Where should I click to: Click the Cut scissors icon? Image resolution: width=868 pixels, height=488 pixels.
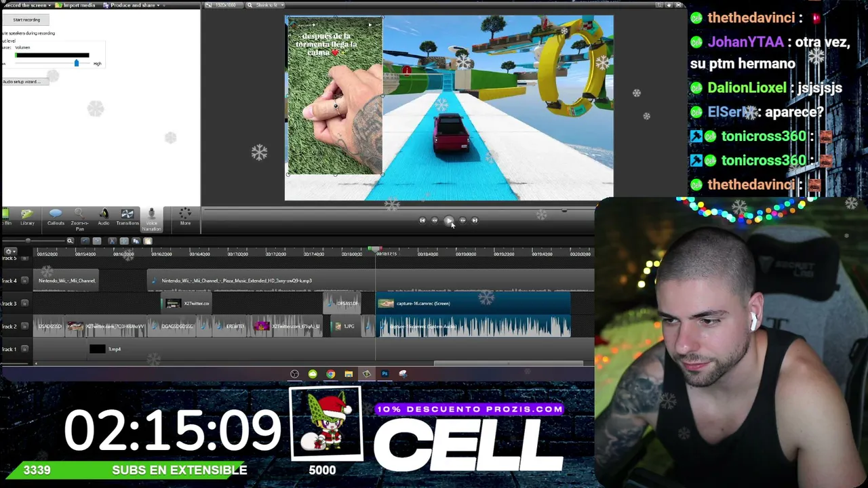pyautogui.click(x=112, y=241)
